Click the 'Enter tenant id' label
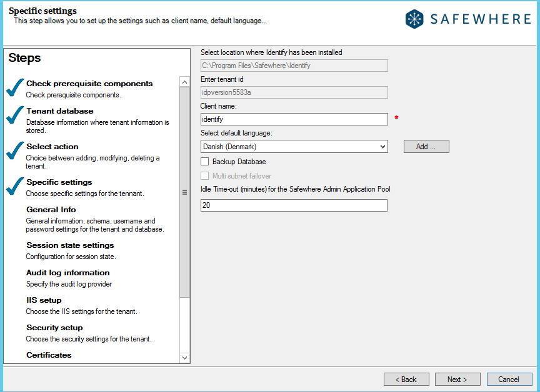The image size is (540, 392). pyautogui.click(x=222, y=79)
